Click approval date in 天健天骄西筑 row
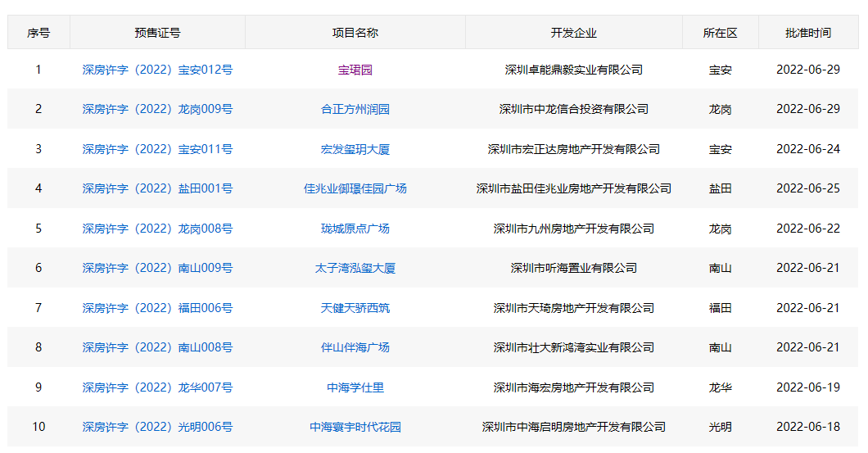This screenshot has width=868, height=453. point(808,308)
